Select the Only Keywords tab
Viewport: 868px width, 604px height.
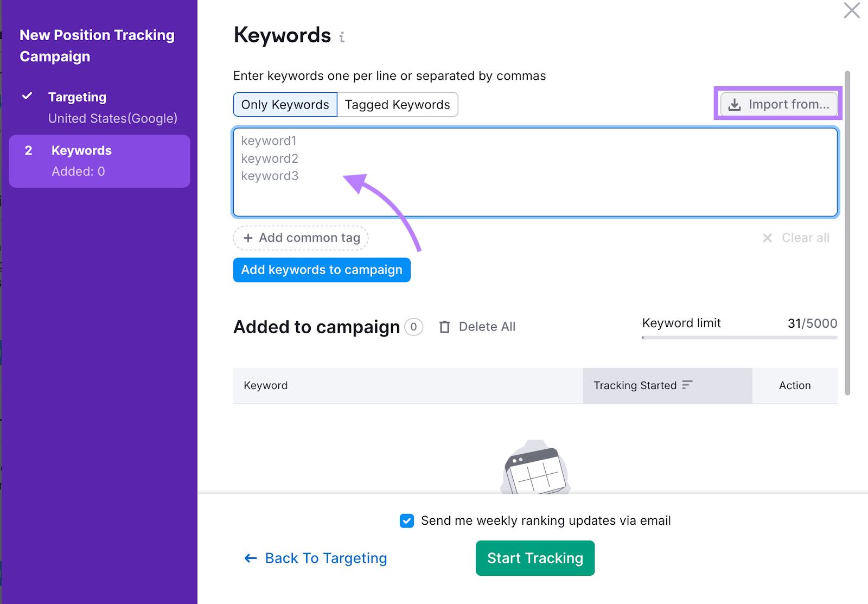pos(284,104)
